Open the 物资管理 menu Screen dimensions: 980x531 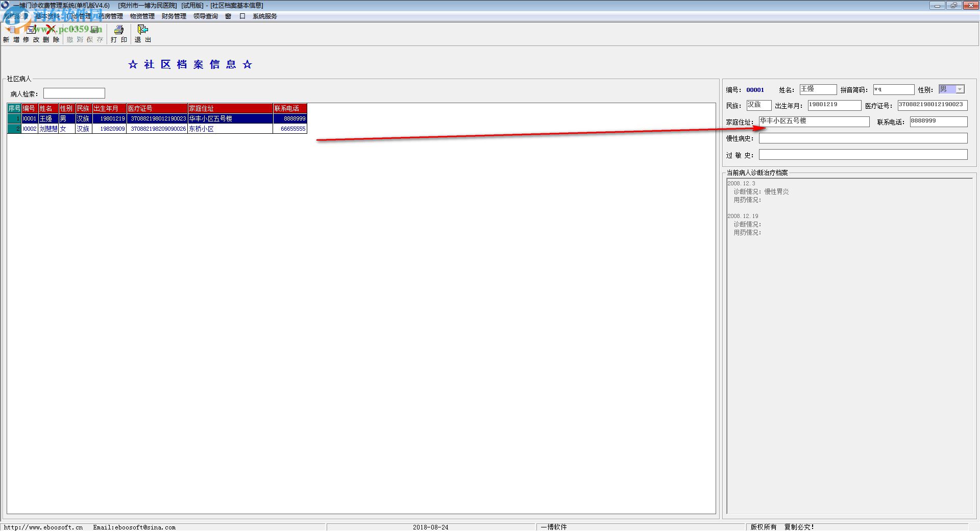(142, 16)
